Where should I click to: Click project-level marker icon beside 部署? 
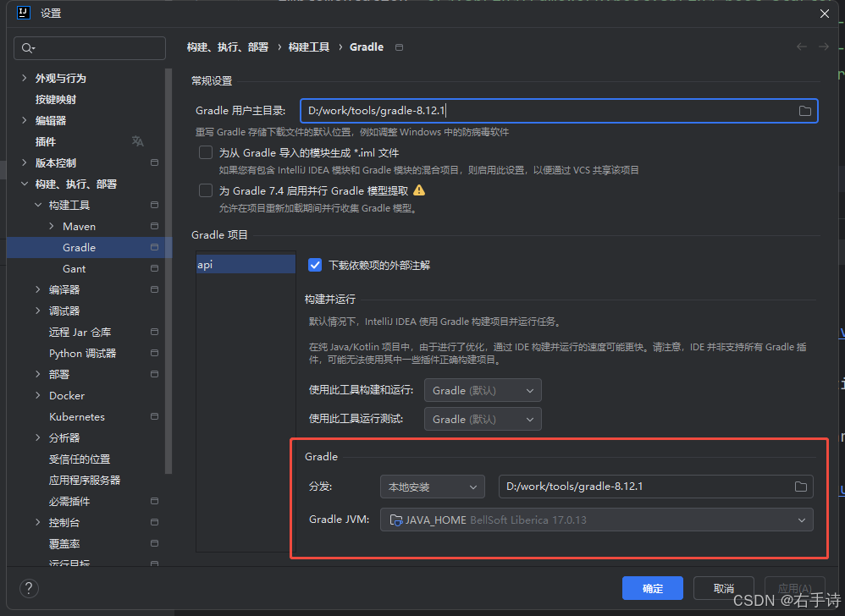click(x=155, y=374)
